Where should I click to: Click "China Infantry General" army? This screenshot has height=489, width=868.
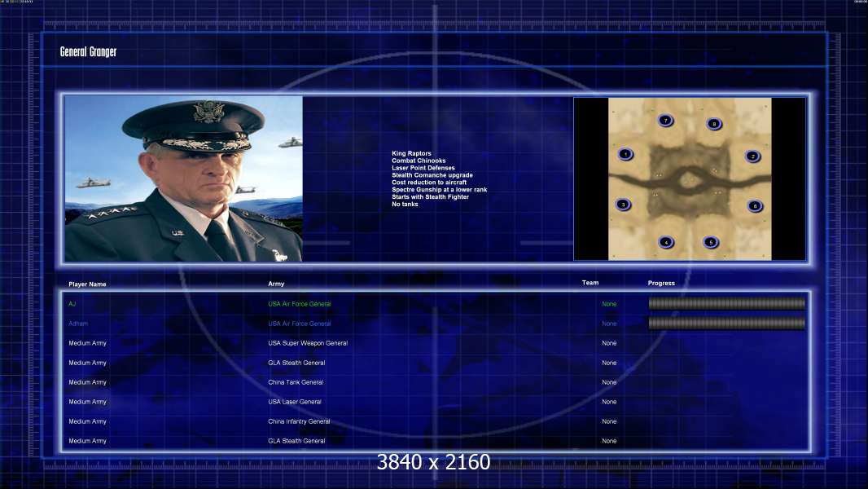pos(299,421)
